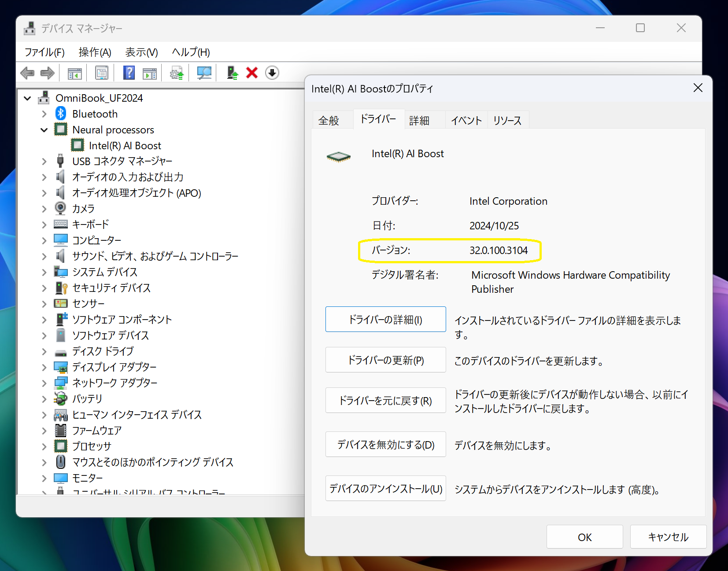Click the red X uninstall device toolbar icon
This screenshot has height=571, width=728.
[x=252, y=73]
